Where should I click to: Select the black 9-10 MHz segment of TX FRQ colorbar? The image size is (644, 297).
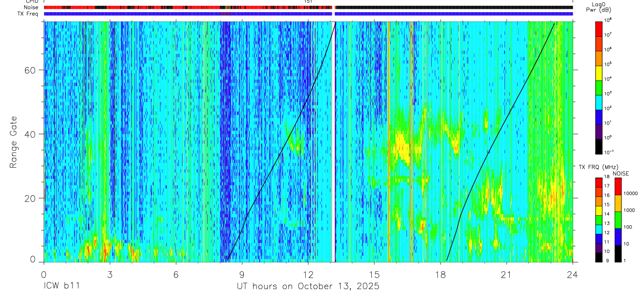pyautogui.click(x=598, y=257)
